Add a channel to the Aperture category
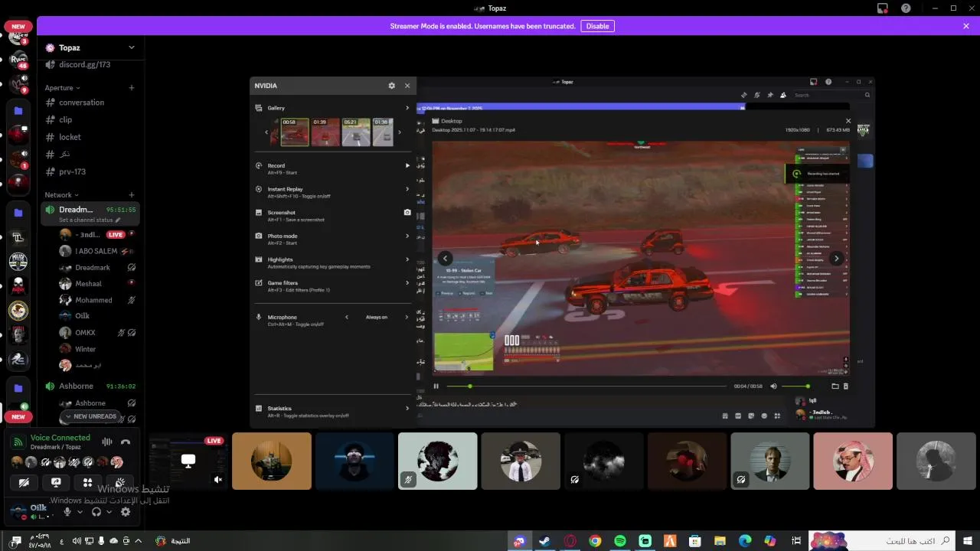The width and height of the screenshot is (980, 551). 132,88
